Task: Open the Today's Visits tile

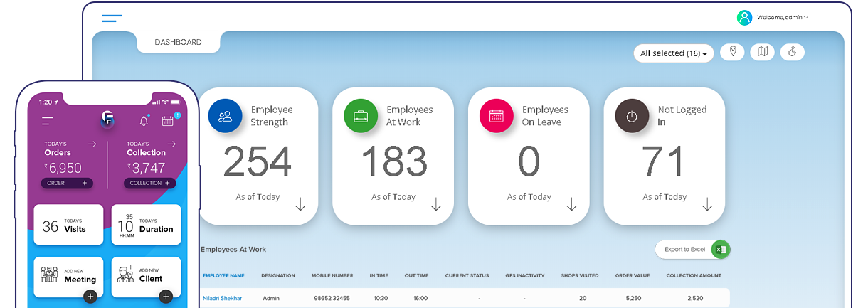Action: click(68, 225)
